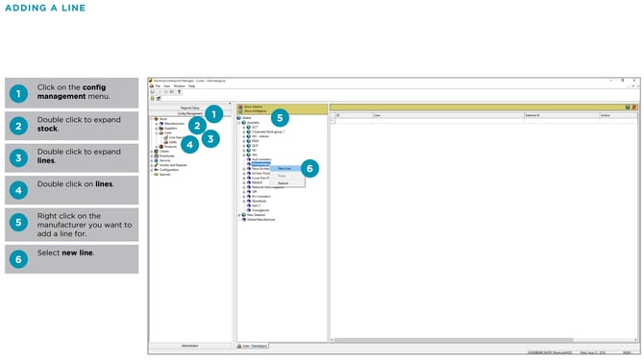Viewport: 644px width, 360px height.
Task: Click the horizontal scrollbar in the grid
Action: tap(454, 340)
